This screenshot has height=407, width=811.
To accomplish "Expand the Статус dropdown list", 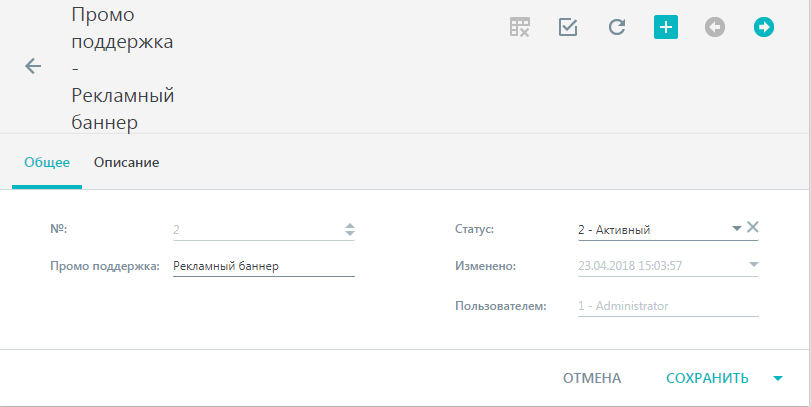I will [737, 228].
